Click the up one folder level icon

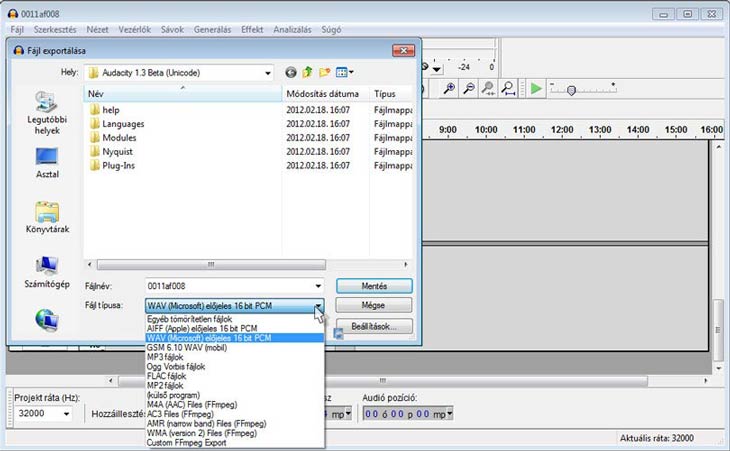[x=308, y=72]
